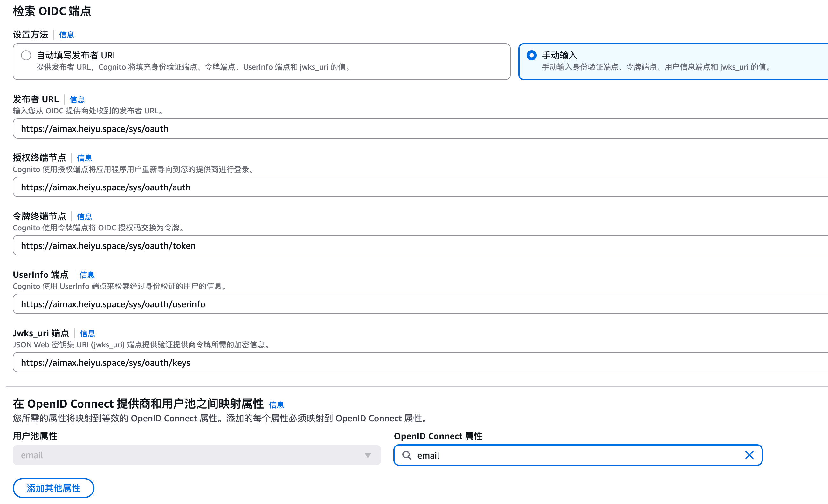This screenshot has width=828, height=504.
Task: Click the 添加其他属性 button
Action: [53, 488]
